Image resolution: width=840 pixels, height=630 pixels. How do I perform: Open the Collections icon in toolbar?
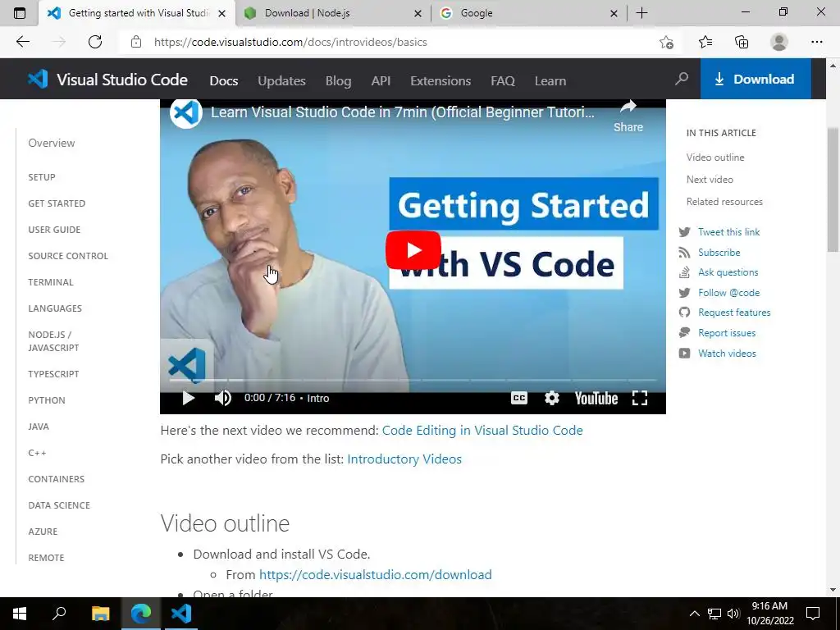coord(742,42)
